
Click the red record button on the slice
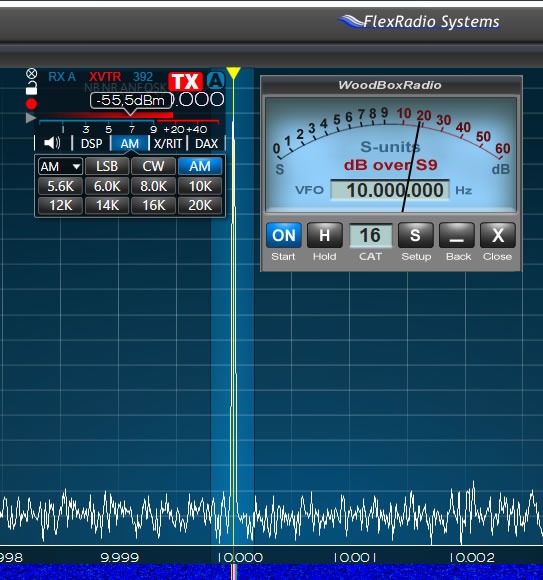31,104
